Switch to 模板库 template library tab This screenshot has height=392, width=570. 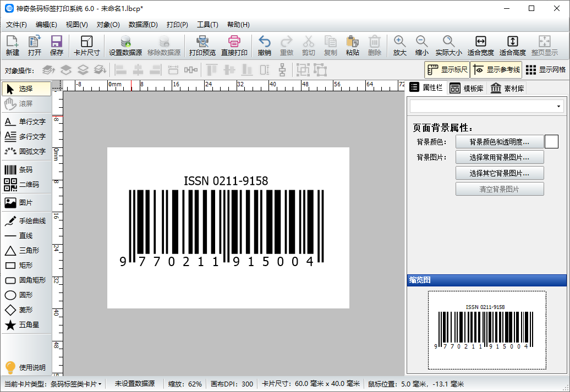pyautogui.click(x=466, y=89)
